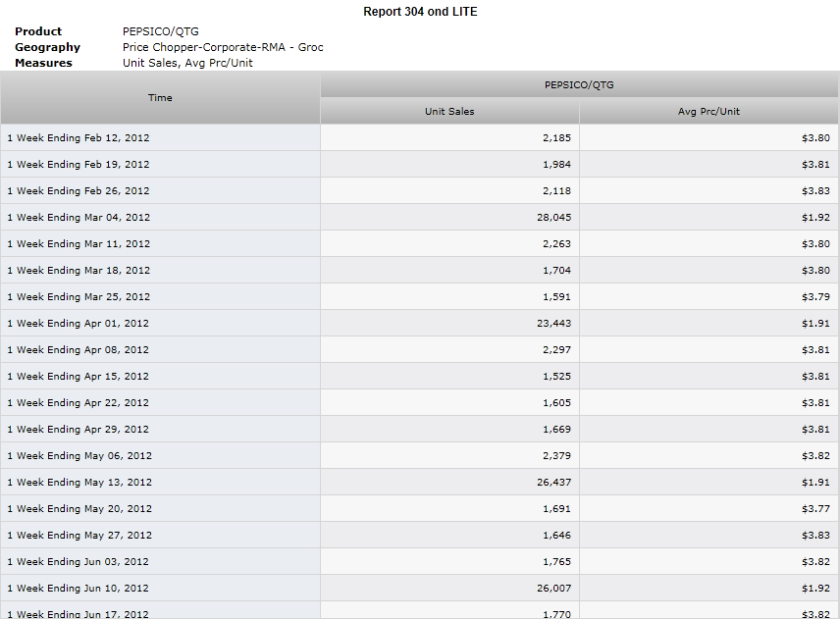840x619 pixels.
Task: Select unit sales value 1,605
Action: pos(556,403)
